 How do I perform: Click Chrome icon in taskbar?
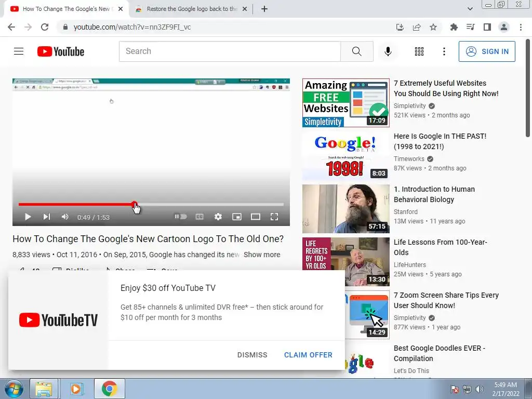click(109, 389)
